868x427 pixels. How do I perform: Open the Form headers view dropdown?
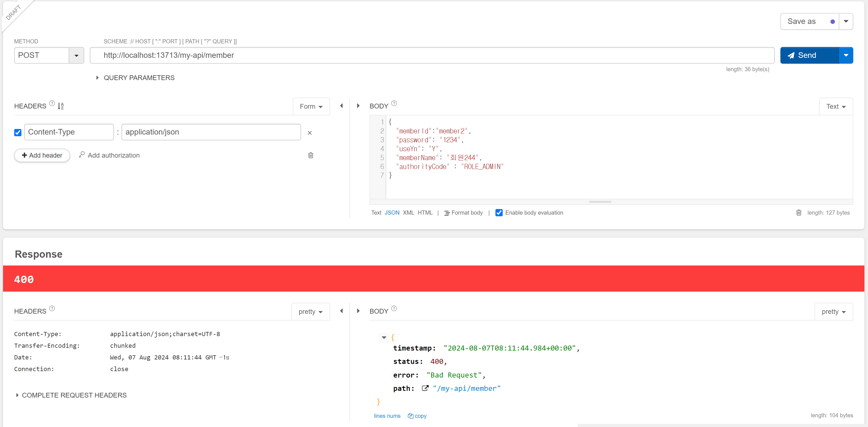tap(311, 106)
